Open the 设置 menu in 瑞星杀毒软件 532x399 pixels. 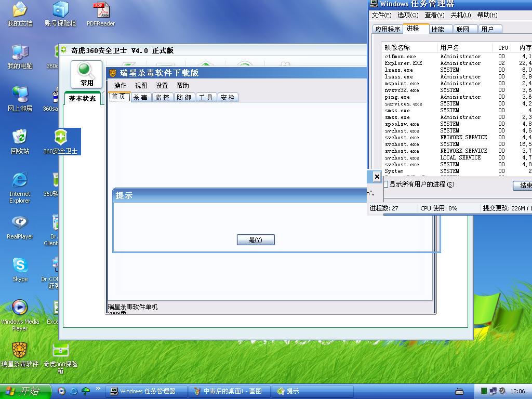[x=162, y=86]
